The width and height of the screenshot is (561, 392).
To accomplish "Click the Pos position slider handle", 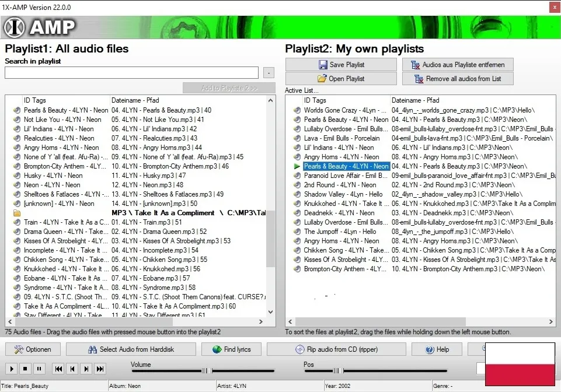I will click(337, 370).
